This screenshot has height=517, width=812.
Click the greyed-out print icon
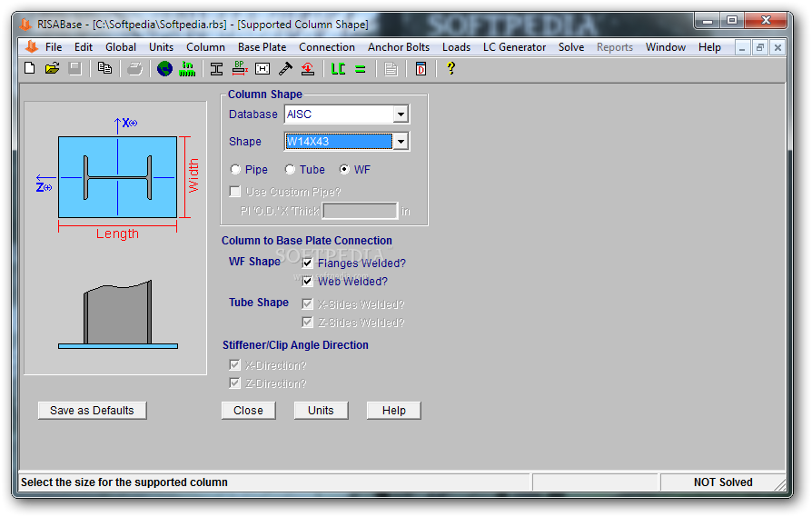134,68
